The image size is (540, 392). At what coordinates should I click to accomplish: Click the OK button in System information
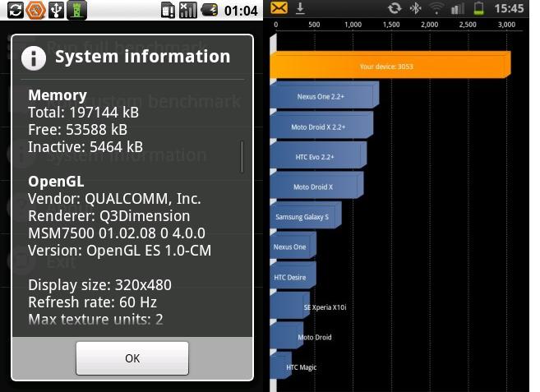pyautogui.click(x=132, y=358)
